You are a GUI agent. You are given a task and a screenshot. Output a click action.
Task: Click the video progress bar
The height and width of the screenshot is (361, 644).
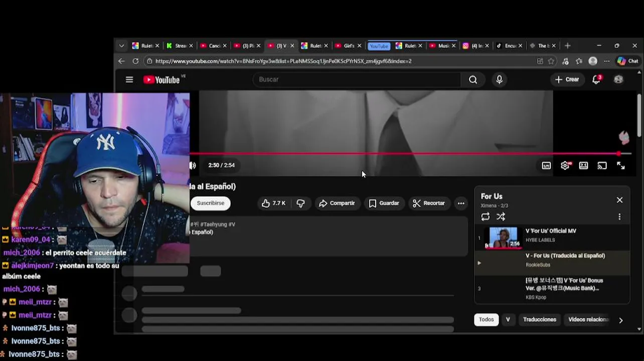pyautogui.click(x=410, y=154)
